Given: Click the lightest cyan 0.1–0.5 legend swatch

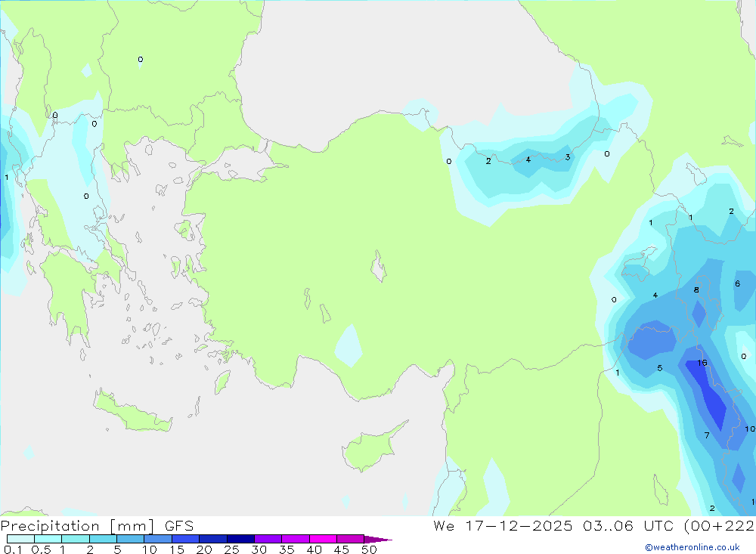Looking at the screenshot, I should 20,539.
